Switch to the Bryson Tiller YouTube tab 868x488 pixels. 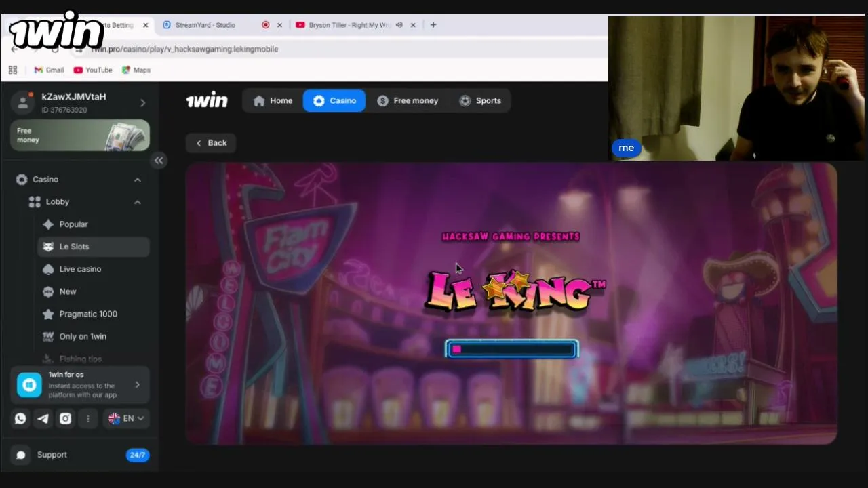pyautogui.click(x=349, y=25)
